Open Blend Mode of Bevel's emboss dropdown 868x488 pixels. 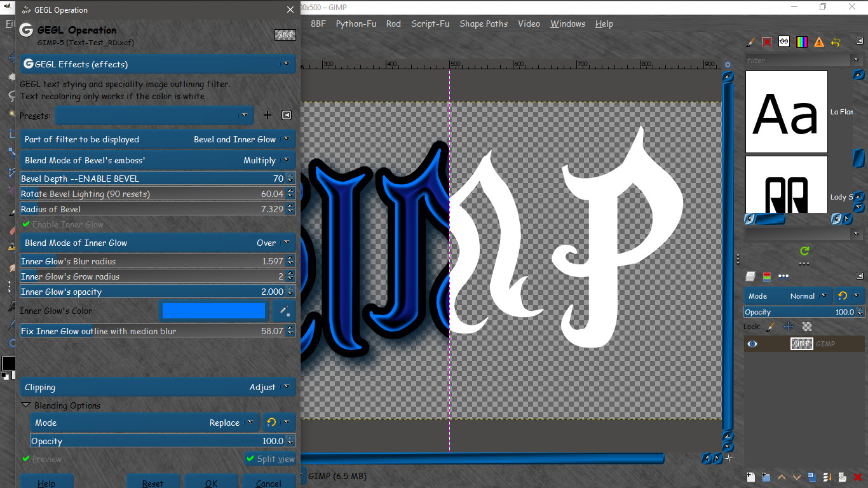158,160
